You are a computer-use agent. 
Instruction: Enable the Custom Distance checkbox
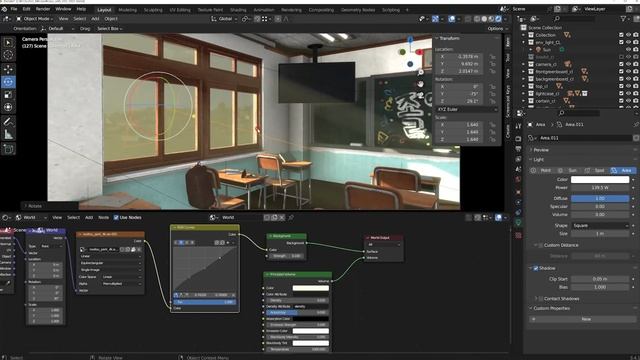coord(541,245)
